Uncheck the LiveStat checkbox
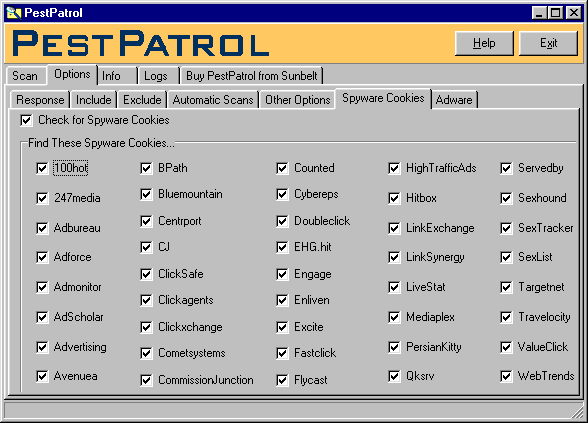The width and height of the screenshot is (588, 423). tap(394, 287)
